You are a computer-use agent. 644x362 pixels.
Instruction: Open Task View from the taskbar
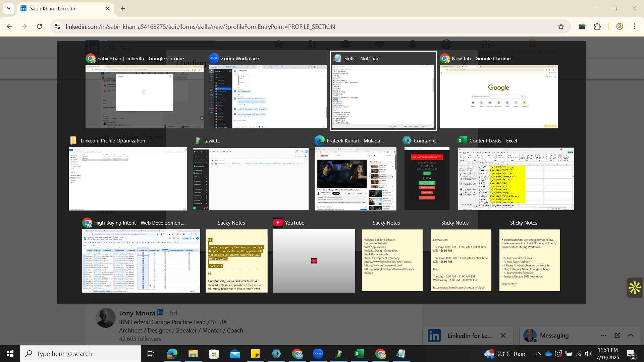click(x=151, y=354)
